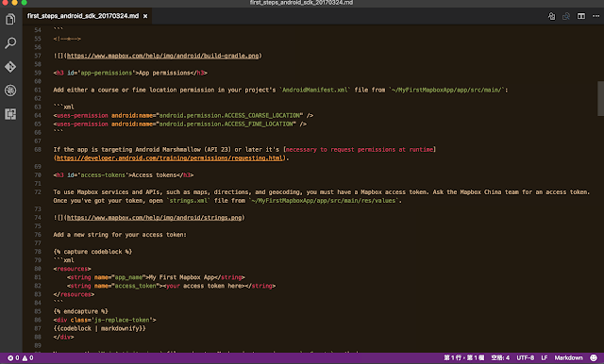Click '{{codeblock | markdownify}}' line
This screenshot has height=364, width=604.
(x=99, y=328)
